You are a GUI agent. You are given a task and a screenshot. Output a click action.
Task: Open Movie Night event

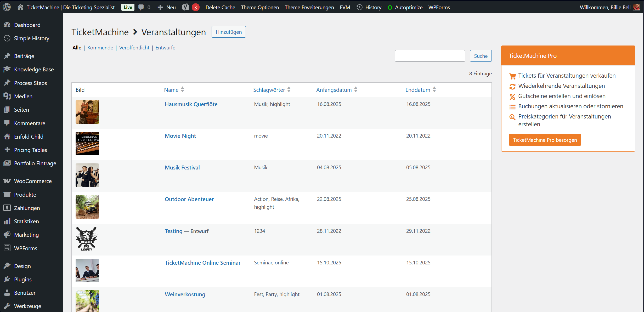coord(180,136)
